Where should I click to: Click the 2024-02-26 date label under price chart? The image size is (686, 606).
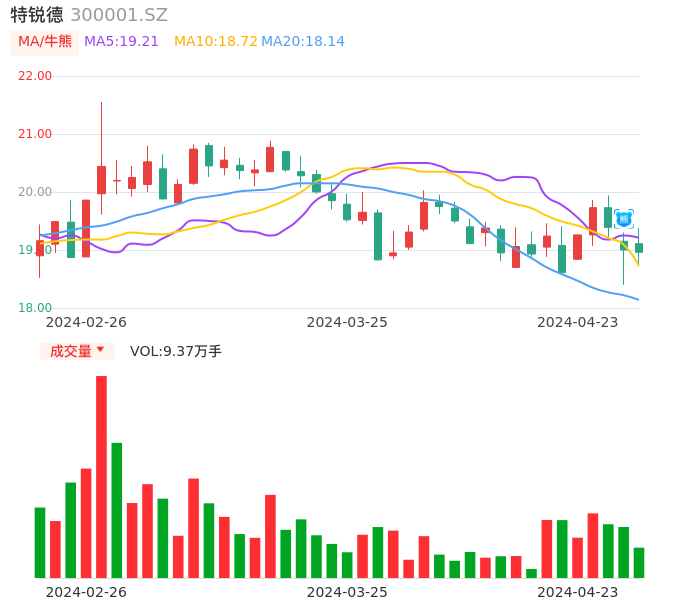[86, 322]
